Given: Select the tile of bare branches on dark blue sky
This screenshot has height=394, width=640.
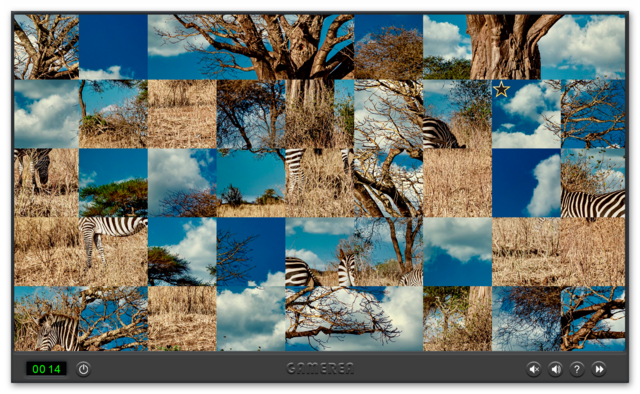Looking at the screenshot, I should coord(251,252).
